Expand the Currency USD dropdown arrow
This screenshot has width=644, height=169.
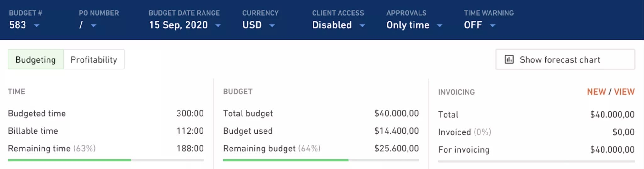[x=272, y=25]
